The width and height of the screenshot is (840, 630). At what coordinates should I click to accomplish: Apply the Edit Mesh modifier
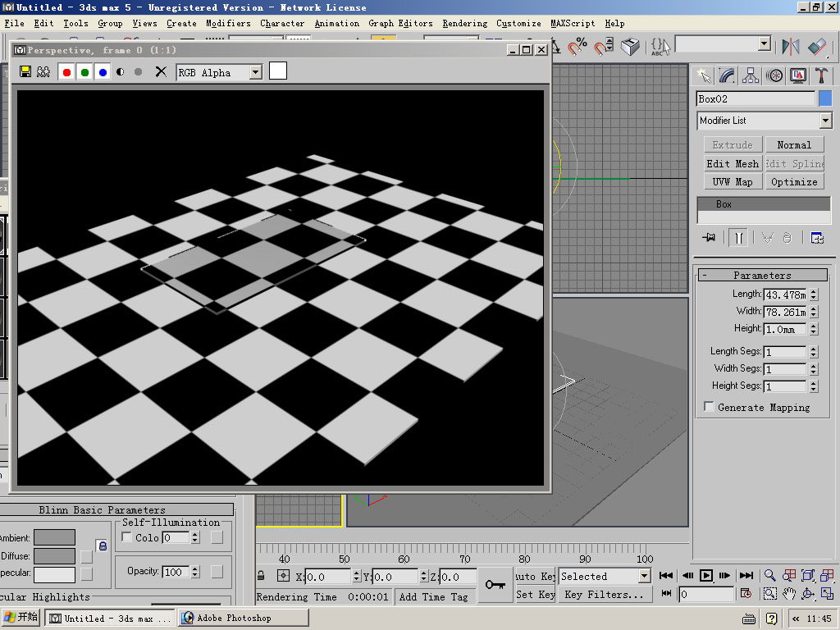pyautogui.click(x=733, y=163)
